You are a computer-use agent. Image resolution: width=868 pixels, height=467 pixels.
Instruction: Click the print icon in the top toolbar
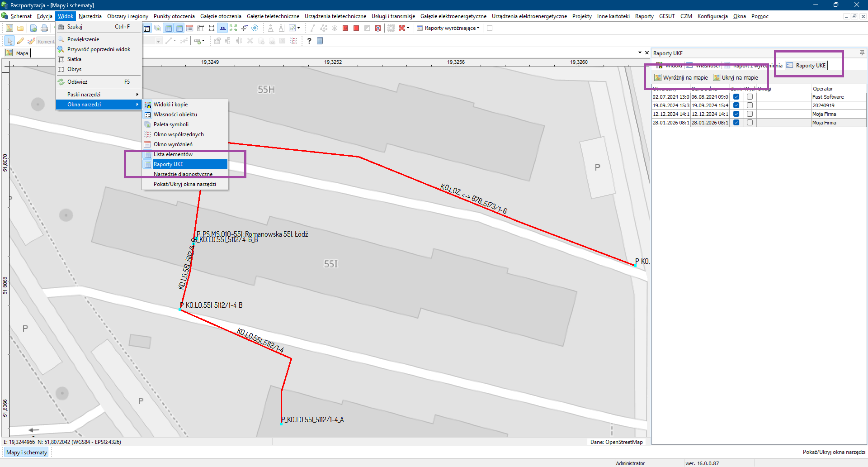pos(44,28)
